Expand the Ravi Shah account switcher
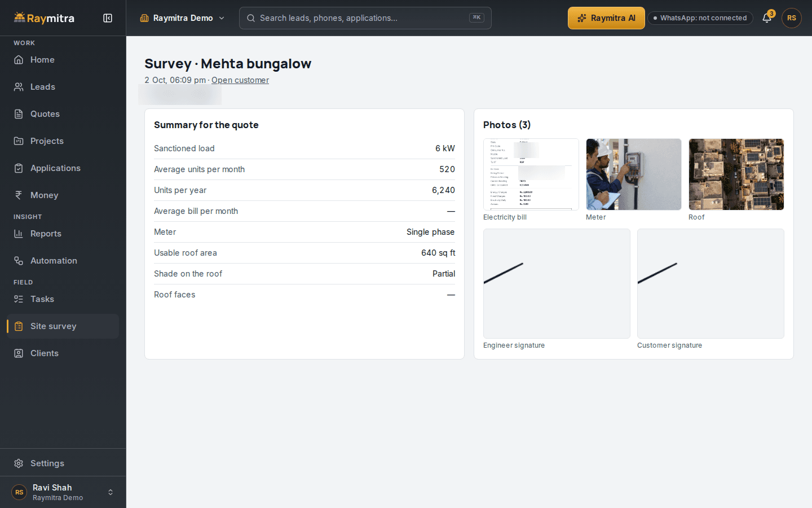Screen dimensions: 812x508 [x=63, y=492]
